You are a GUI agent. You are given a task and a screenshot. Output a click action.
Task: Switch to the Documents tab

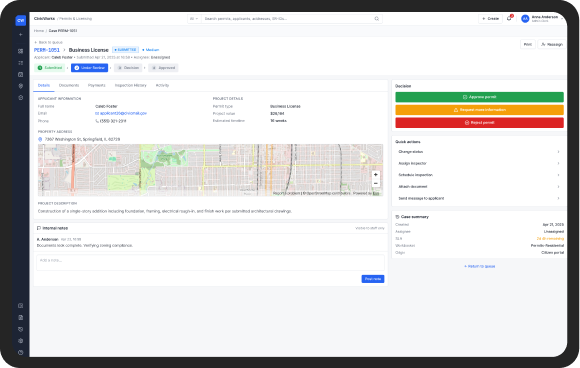pyautogui.click(x=69, y=85)
